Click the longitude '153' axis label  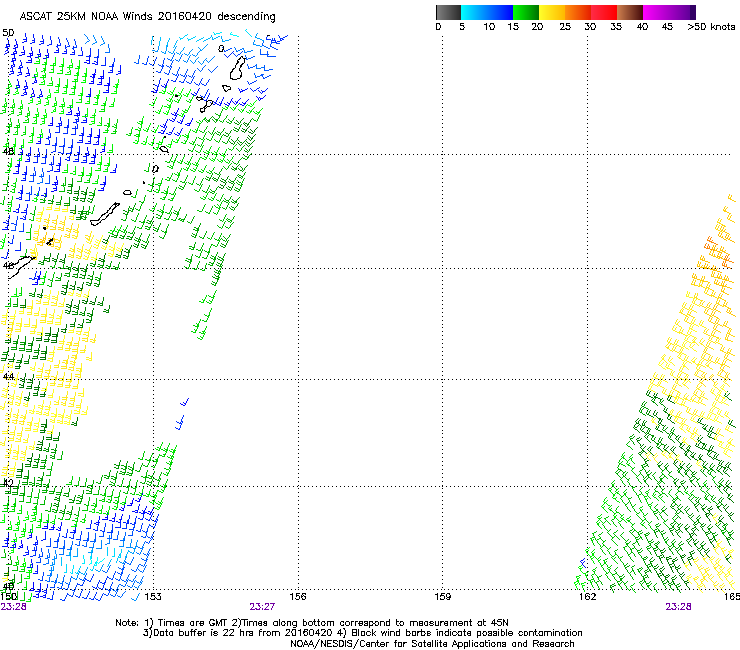[x=153, y=597]
